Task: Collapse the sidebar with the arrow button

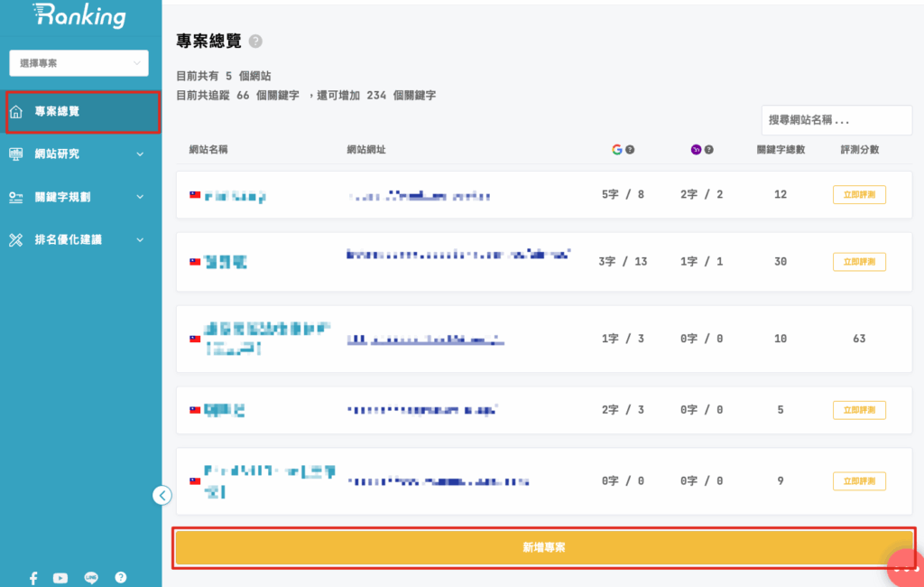Action: coord(162,495)
